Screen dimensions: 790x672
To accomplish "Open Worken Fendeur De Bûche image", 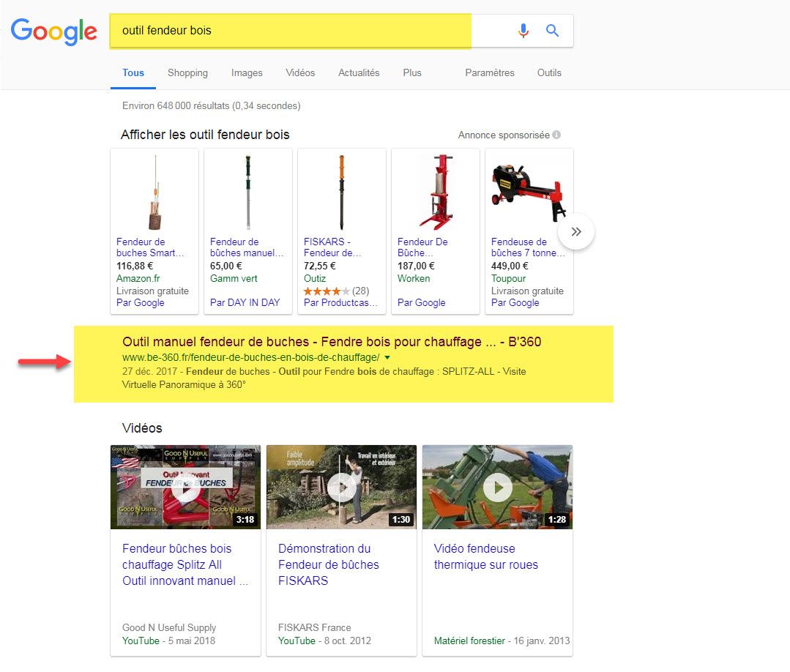I will click(x=436, y=193).
